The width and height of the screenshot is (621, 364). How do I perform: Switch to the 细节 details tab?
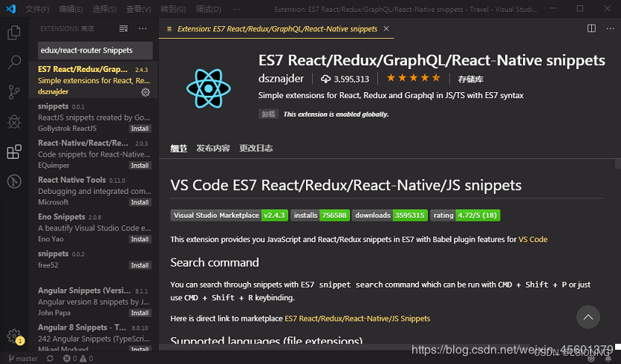pos(178,148)
